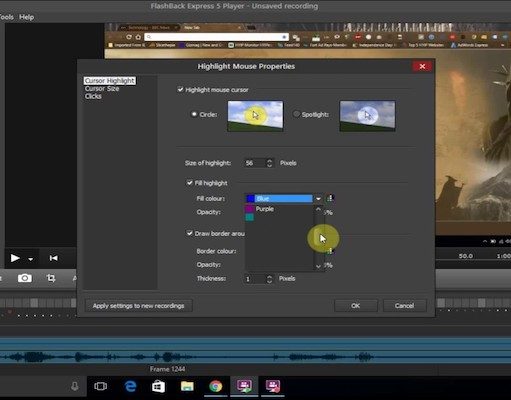Open Task View on the taskbar
The width and height of the screenshot is (511, 400).
pos(100,386)
